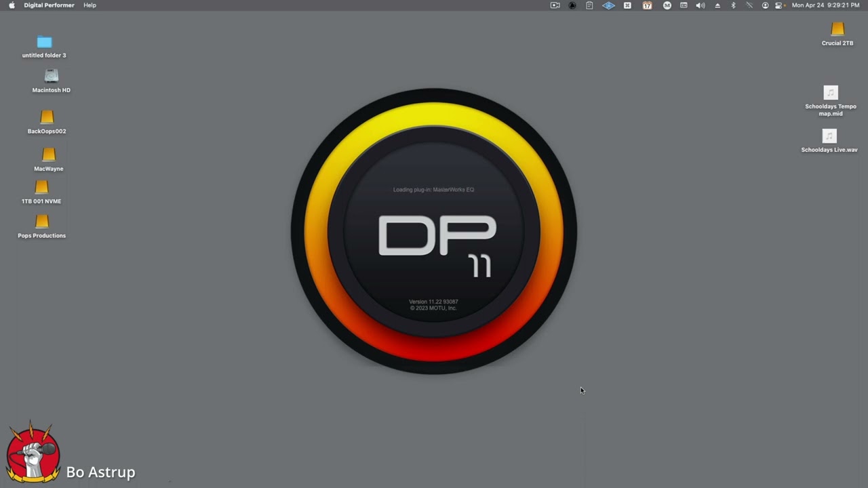Image resolution: width=868 pixels, height=488 pixels.
Task: Click the window layout menu bar icon
Action: [684, 5]
